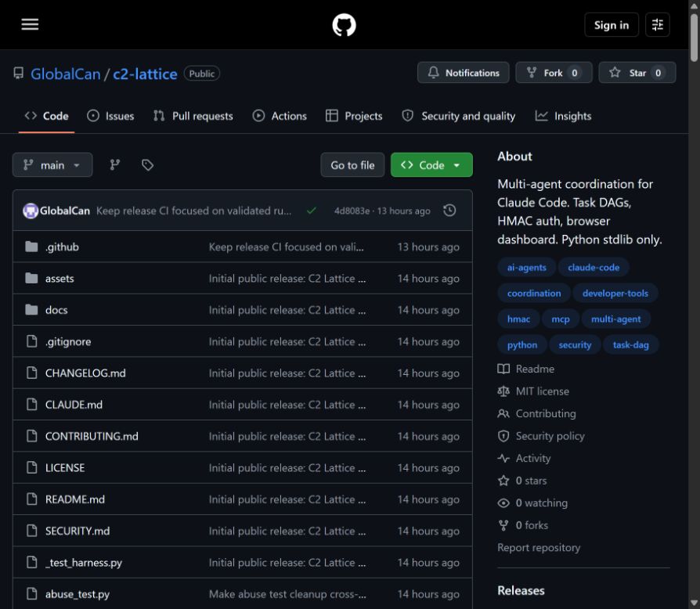The width and height of the screenshot is (700, 609).
Task: Open CONTRIBUTING.md file
Action: (92, 436)
